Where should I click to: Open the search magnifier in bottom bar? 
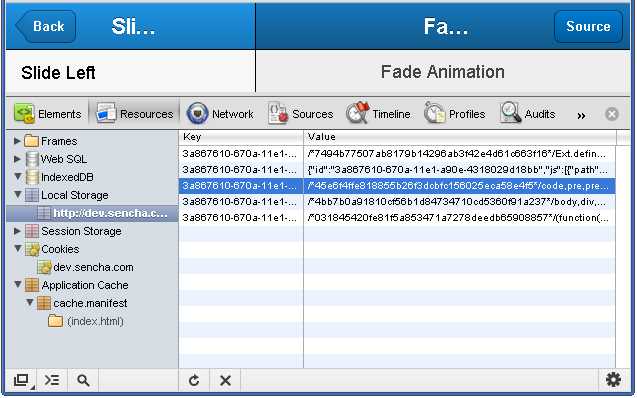pos(83,380)
